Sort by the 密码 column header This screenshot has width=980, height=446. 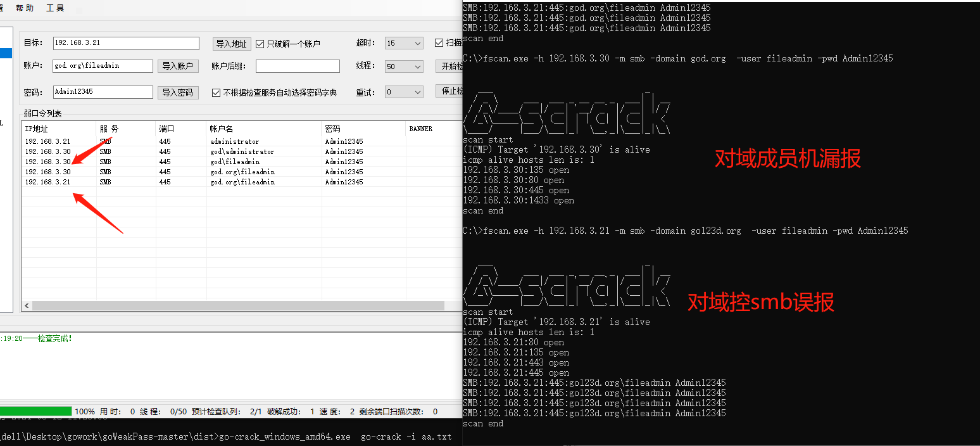click(364, 129)
